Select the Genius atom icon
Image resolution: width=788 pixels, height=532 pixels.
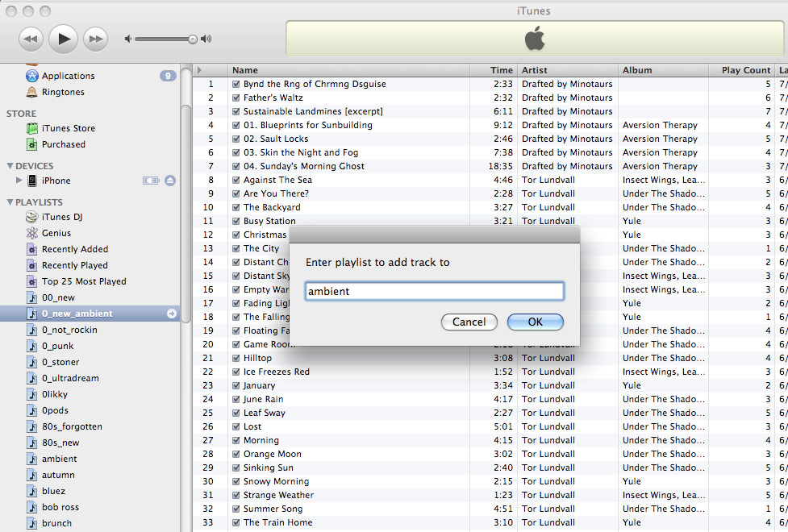pos(32,233)
